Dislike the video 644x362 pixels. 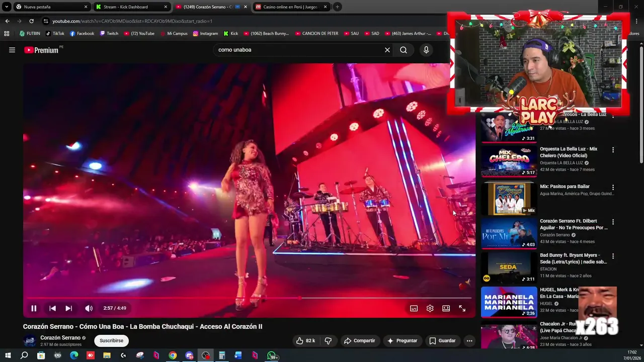click(328, 340)
